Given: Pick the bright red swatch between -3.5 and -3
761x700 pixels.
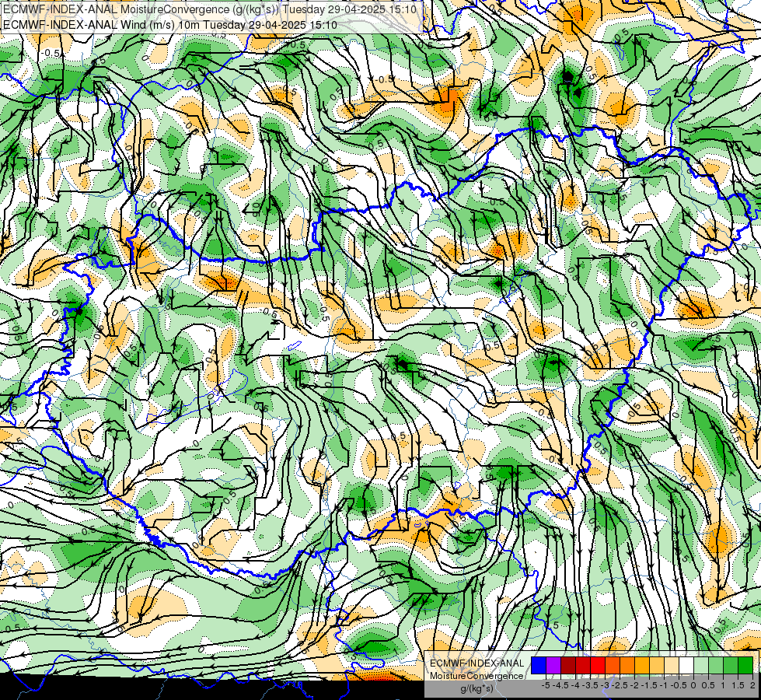Looking at the screenshot, I should [598, 666].
